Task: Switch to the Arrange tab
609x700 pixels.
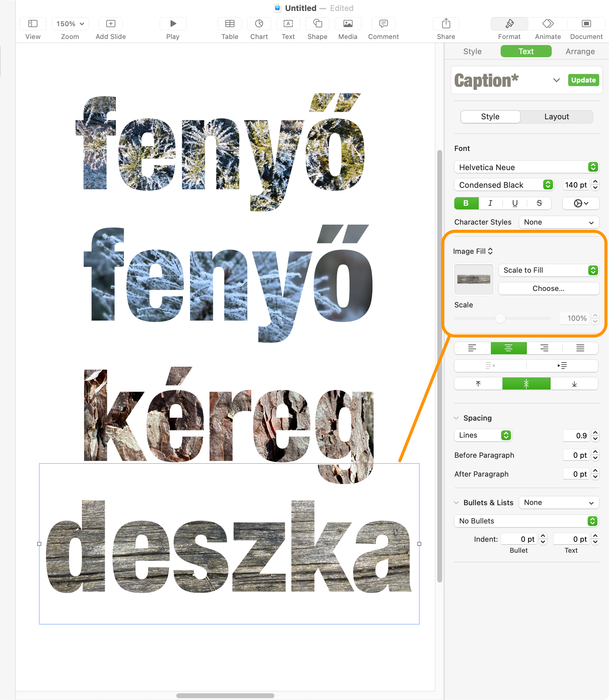Action: pyautogui.click(x=580, y=51)
